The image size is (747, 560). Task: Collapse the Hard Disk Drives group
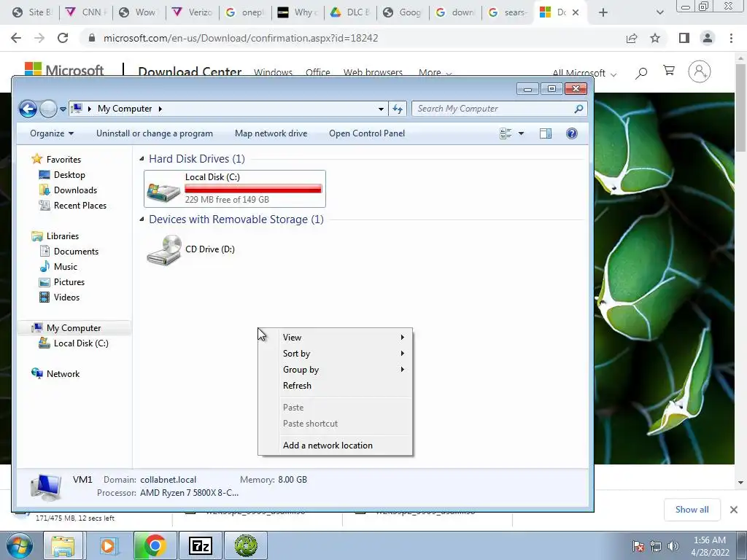142,158
